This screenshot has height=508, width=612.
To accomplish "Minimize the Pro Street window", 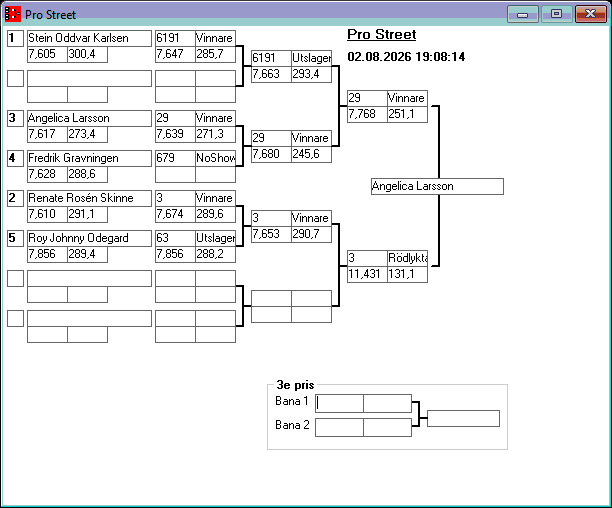I will tap(523, 14).
